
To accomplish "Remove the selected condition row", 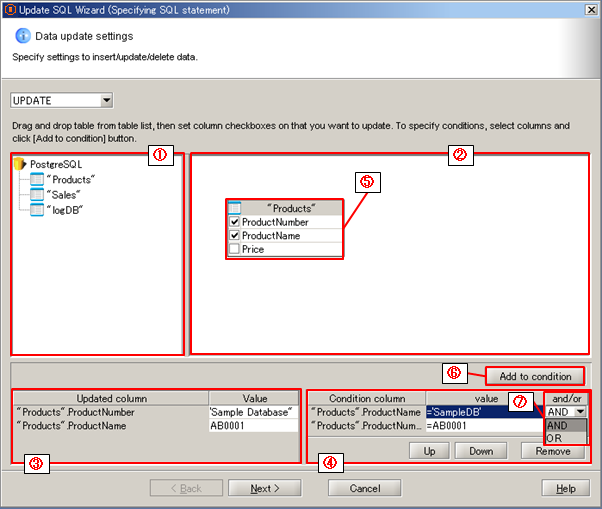I will coord(551,452).
